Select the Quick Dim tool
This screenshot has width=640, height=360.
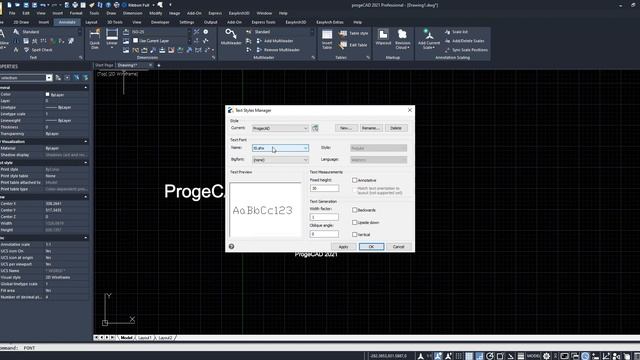(95, 39)
